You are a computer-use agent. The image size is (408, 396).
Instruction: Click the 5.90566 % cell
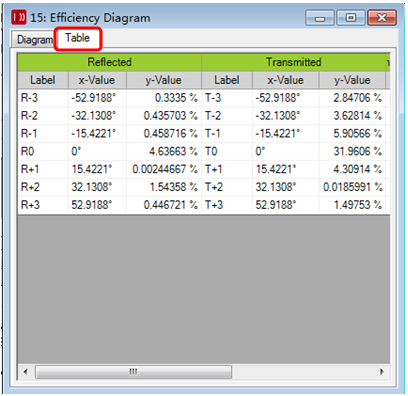tap(352, 134)
